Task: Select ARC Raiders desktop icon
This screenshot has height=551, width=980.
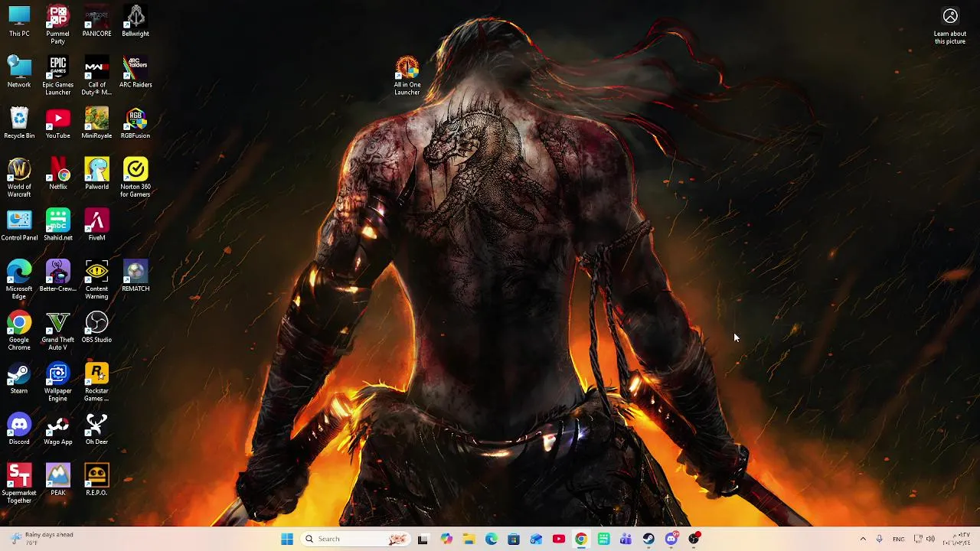Action: [x=136, y=73]
